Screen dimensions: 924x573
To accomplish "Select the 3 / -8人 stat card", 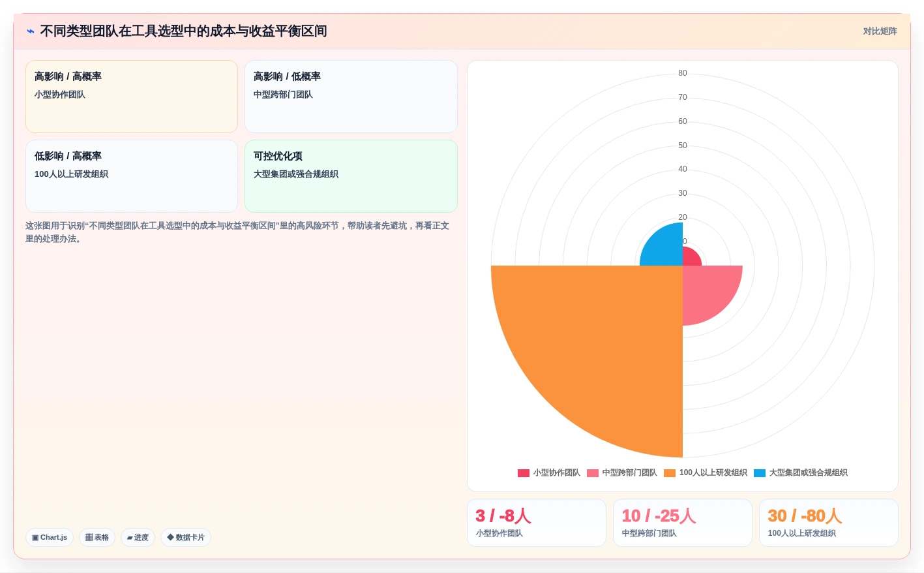I will [x=537, y=523].
